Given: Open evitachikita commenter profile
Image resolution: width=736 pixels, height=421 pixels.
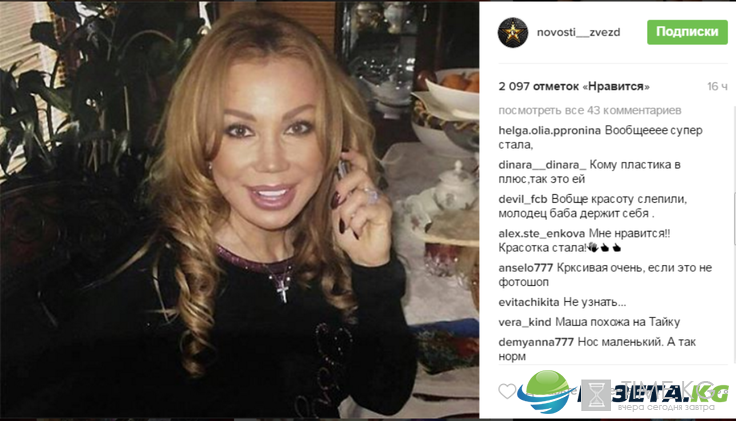Looking at the screenshot, I should pyautogui.click(x=529, y=302).
